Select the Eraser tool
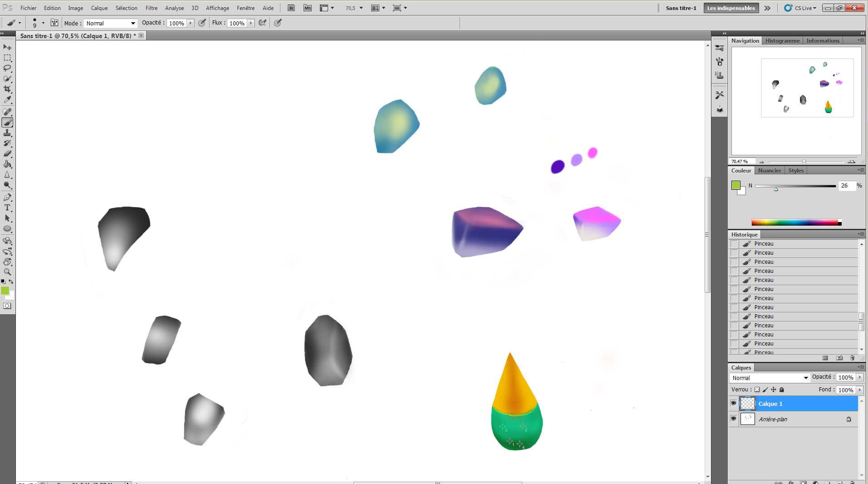This screenshot has width=868, height=484. tap(7, 154)
